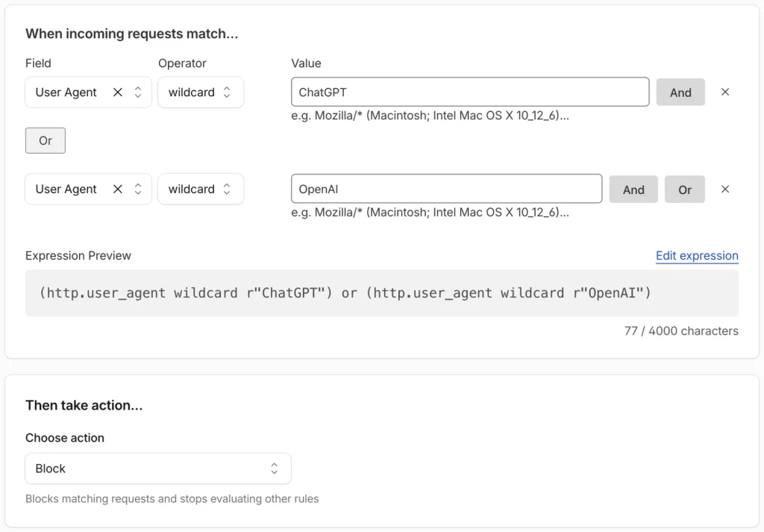Open the Field dropdown in the ChatGPT row

pos(88,92)
